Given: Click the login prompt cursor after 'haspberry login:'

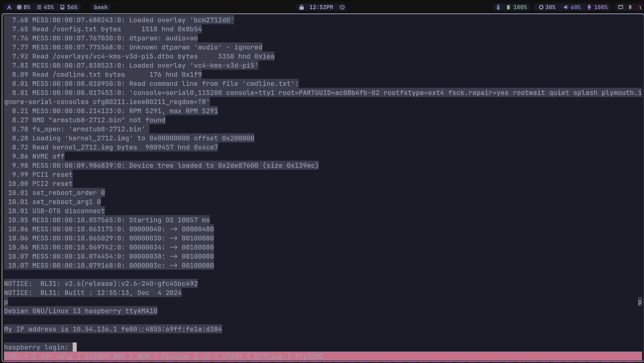Looking at the screenshot, I should 75,347.
